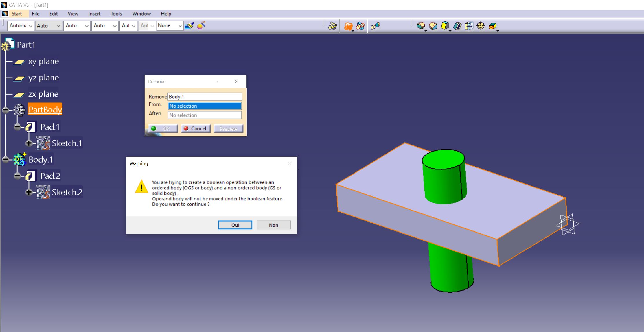The image size is (644, 332).
Task: Click Non in the Warning dialog
Action: (x=274, y=225)
